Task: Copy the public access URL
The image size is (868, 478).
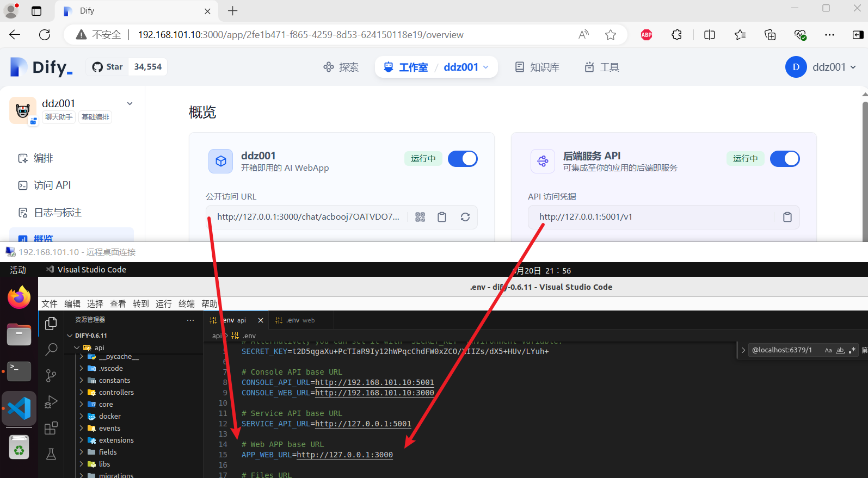Action: 442,217
